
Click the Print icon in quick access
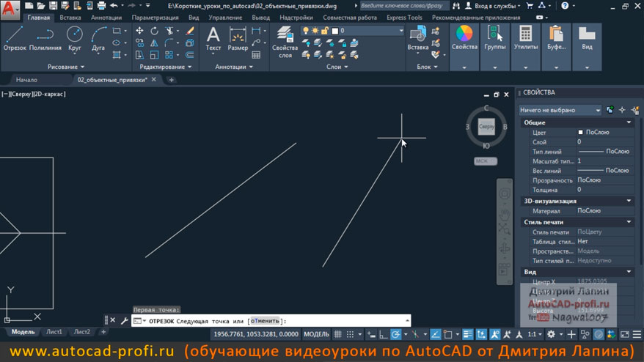pos(101,6)
